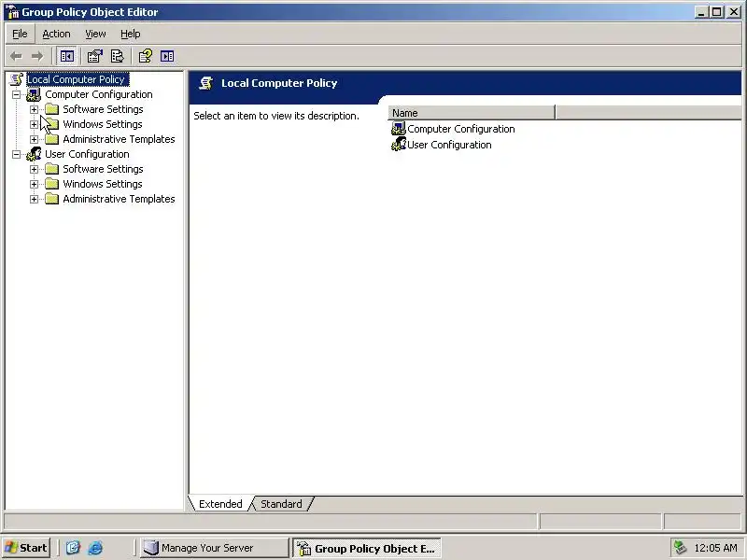Select Local Computer Policy tree label
The width and height of the screenshot is (747, 560).
[x=78, y=79]
